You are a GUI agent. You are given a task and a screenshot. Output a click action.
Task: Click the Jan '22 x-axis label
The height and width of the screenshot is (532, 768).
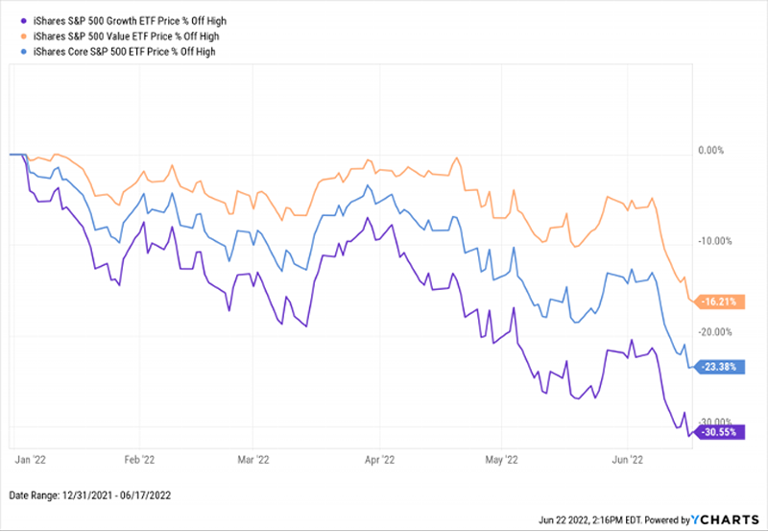click(x=33, y=460)
